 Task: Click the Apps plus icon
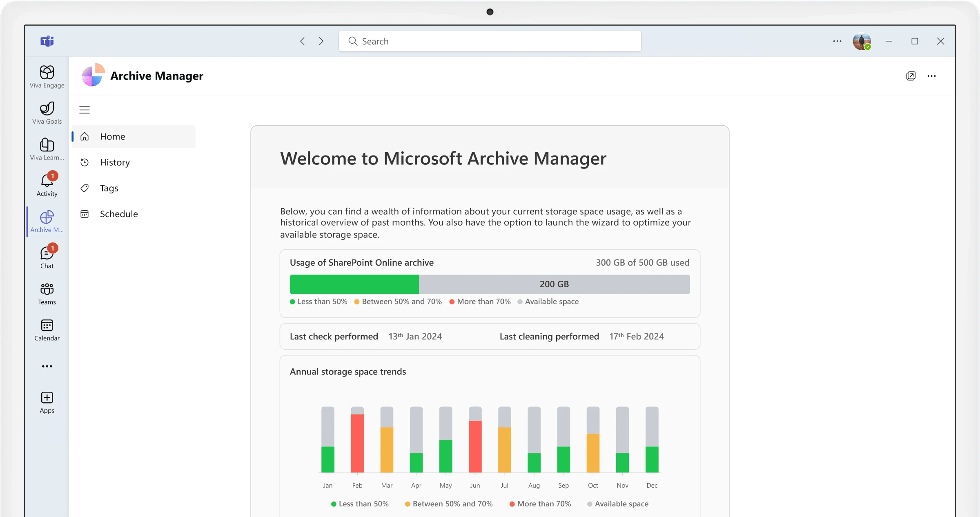coord(47,402)
